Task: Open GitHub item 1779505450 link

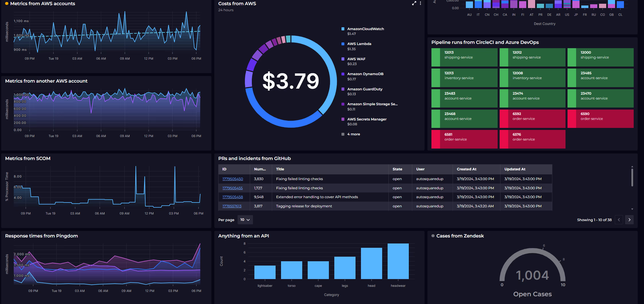Action: pos(233,179)
